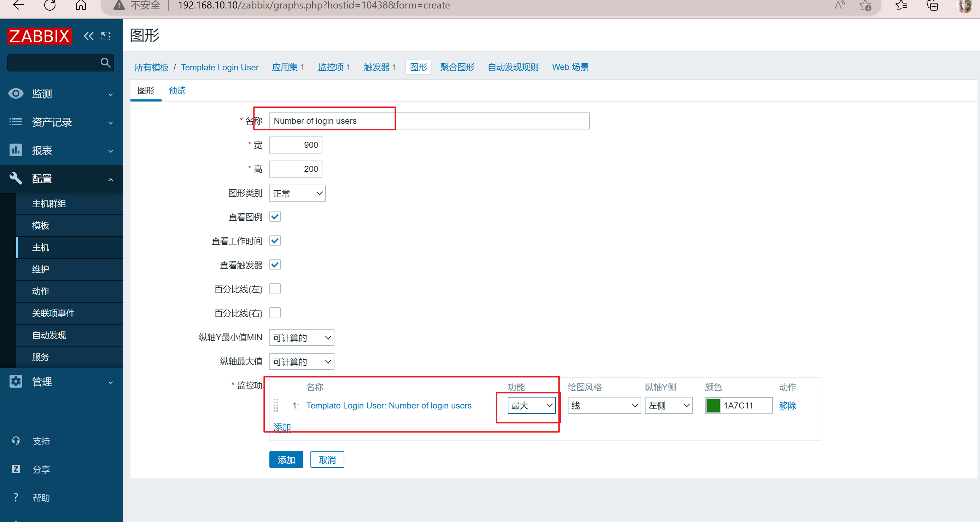Open the 功能 dropdown showing 最大
The height and width of the screenshot is (522, 980).
531,405
